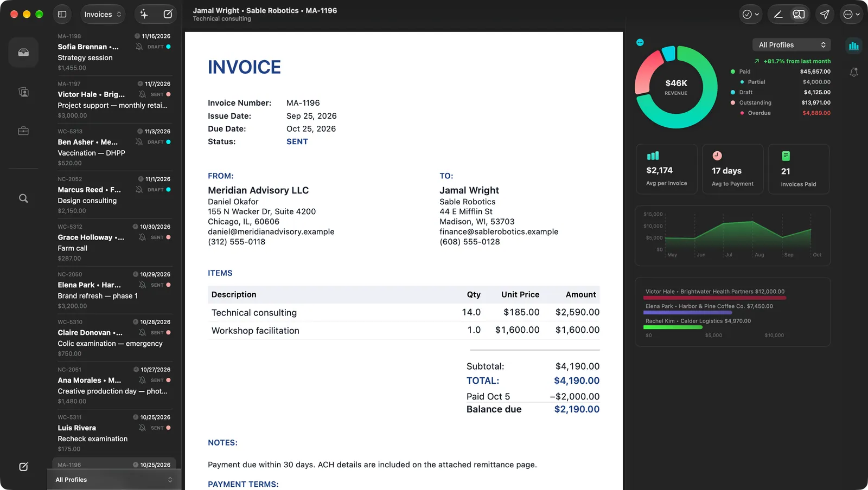Open the Avg per Invoice $2,174 card
This screenshot has width=868, height=490.
click(667, 169)
